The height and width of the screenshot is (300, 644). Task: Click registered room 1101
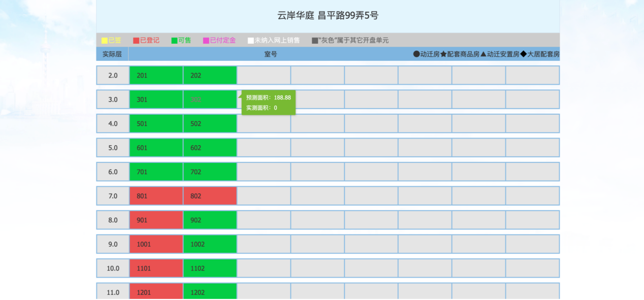[x=156, y=268]
